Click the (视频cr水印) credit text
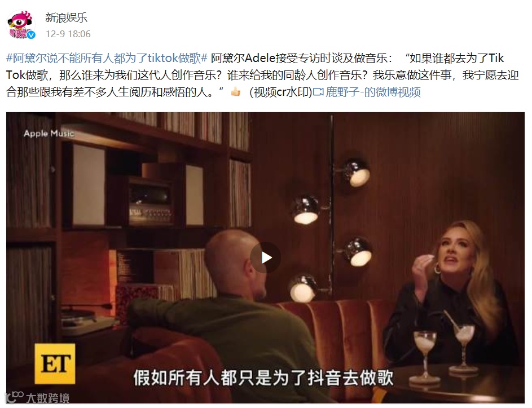The height and width of the screenshot is (408, 532). [280, 92]
